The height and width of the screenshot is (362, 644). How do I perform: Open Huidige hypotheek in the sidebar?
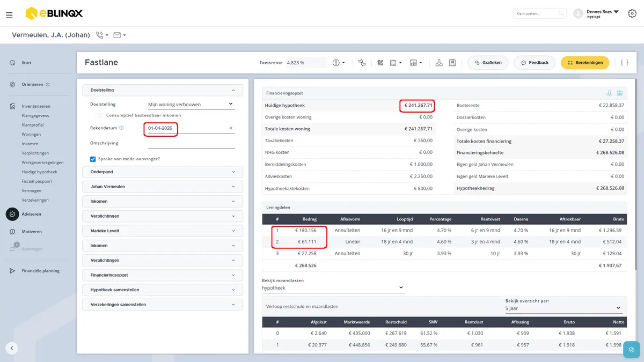39,172
